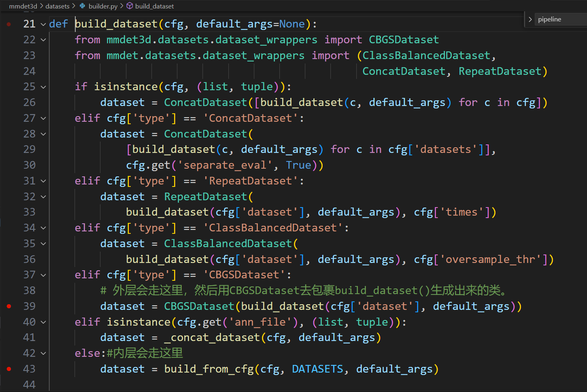Select line 30 via its line number
The image size is (587, 392).
tap(29, 165)
